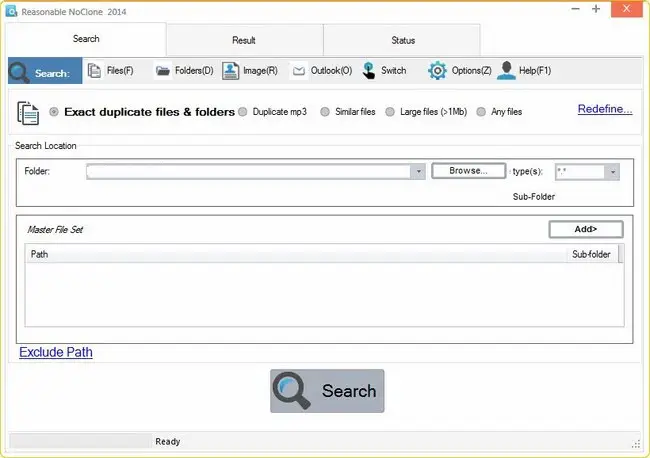Click the Add> button in Master File Set
650x458 pixels.
[586, 229]
